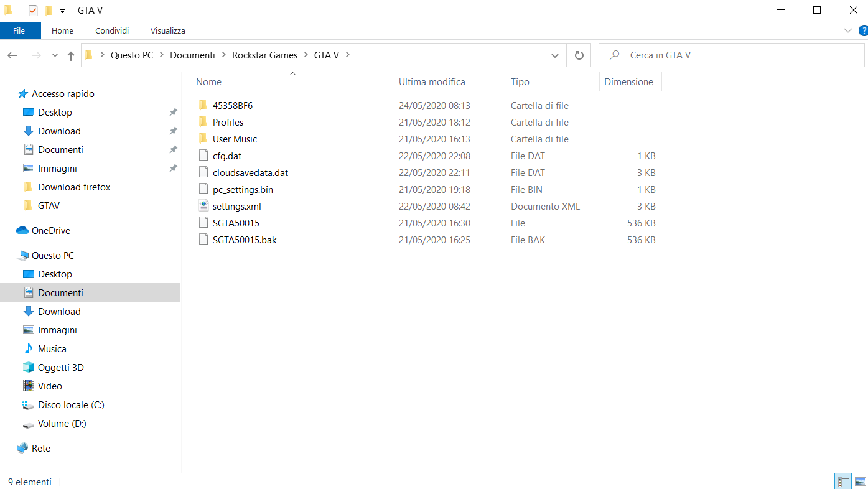Expand the ribbon with the chevron

click(x=847, y=30)
